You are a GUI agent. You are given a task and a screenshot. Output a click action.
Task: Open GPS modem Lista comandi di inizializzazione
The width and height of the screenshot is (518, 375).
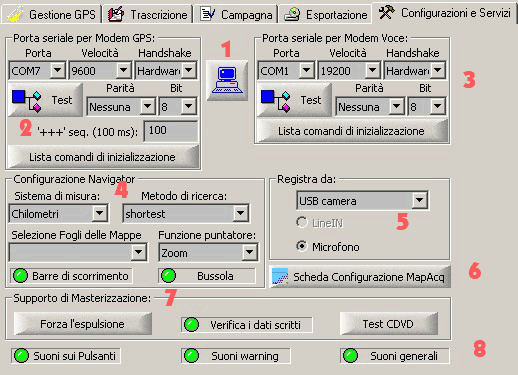click(103, 157)
